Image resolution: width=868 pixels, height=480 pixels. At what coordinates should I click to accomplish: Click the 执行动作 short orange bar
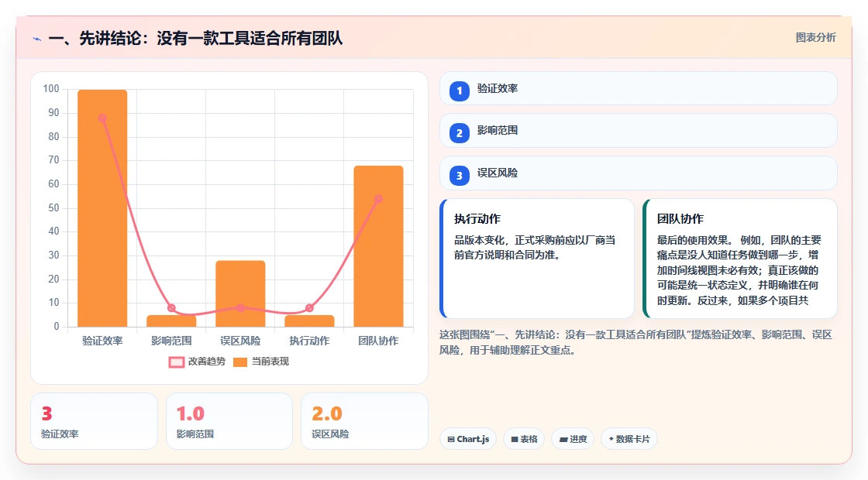pos(309,321)
